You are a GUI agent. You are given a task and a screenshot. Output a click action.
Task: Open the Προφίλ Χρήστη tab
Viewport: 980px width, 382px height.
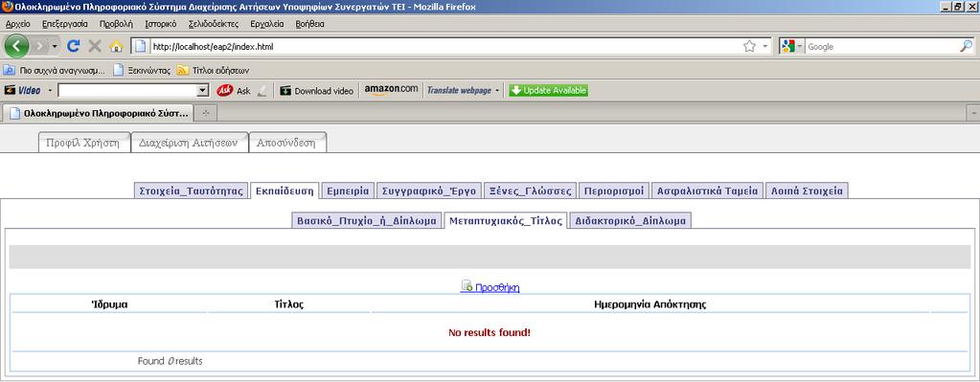click(x=83, y=143)
